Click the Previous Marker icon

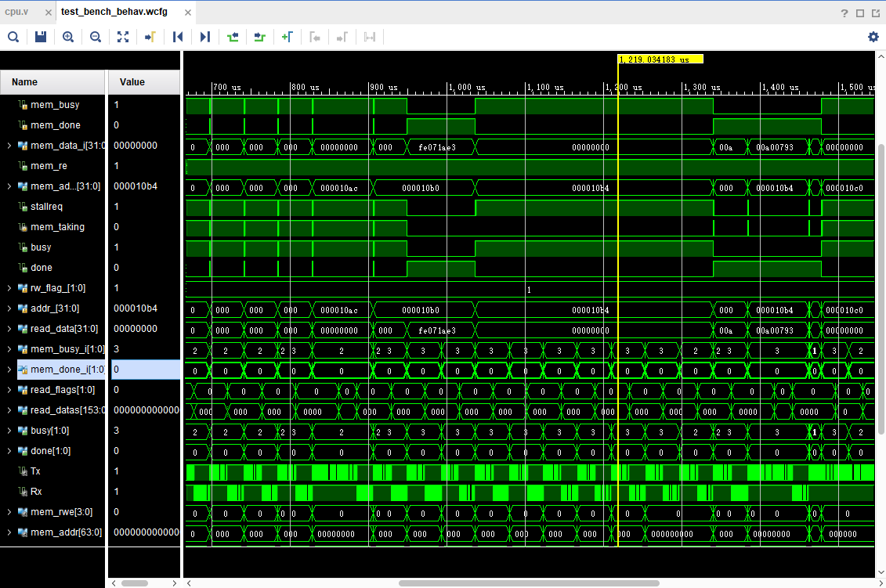pos(315,38)
